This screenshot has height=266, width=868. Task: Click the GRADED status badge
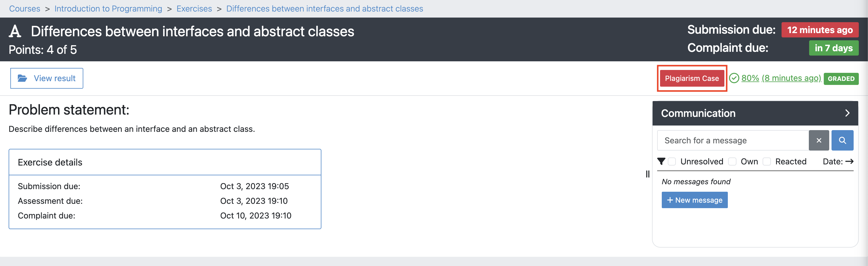[841, 79]
